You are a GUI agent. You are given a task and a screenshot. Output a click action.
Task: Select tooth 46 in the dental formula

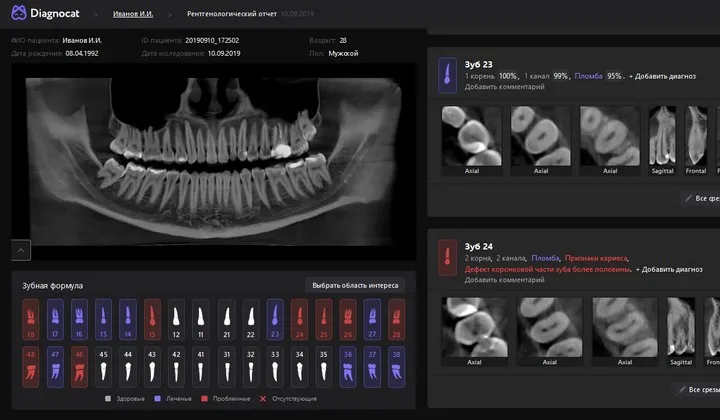pyautogui.click(x=79, y=367)
